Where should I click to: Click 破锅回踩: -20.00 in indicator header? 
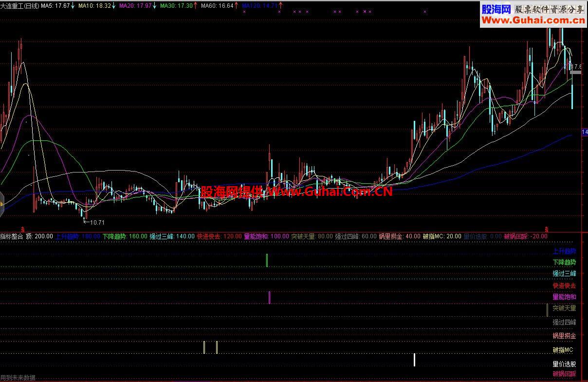pos(526,236)
